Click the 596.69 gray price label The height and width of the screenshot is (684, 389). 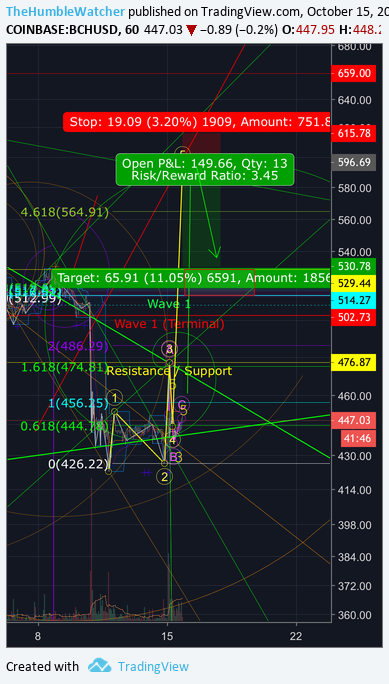coord(354,162)
